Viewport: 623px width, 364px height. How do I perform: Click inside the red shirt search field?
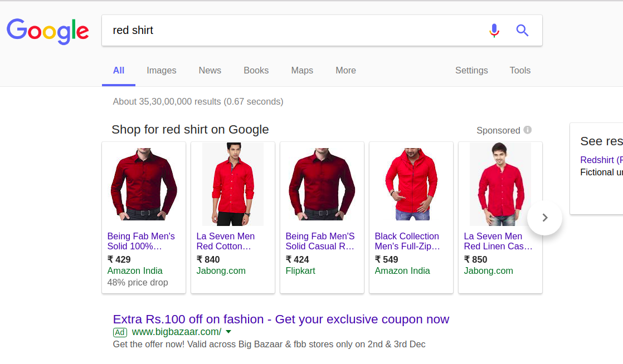click(290, 31)
